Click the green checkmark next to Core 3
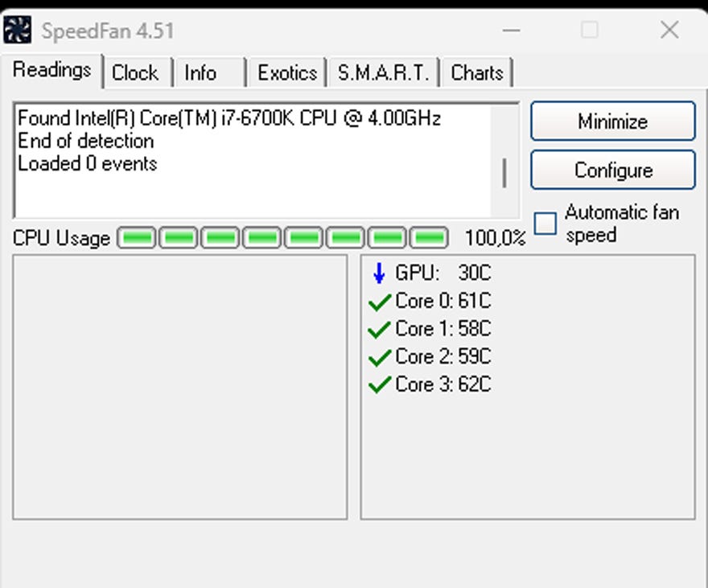The height and width of the screenshot is (588, 708). (378, 385)
